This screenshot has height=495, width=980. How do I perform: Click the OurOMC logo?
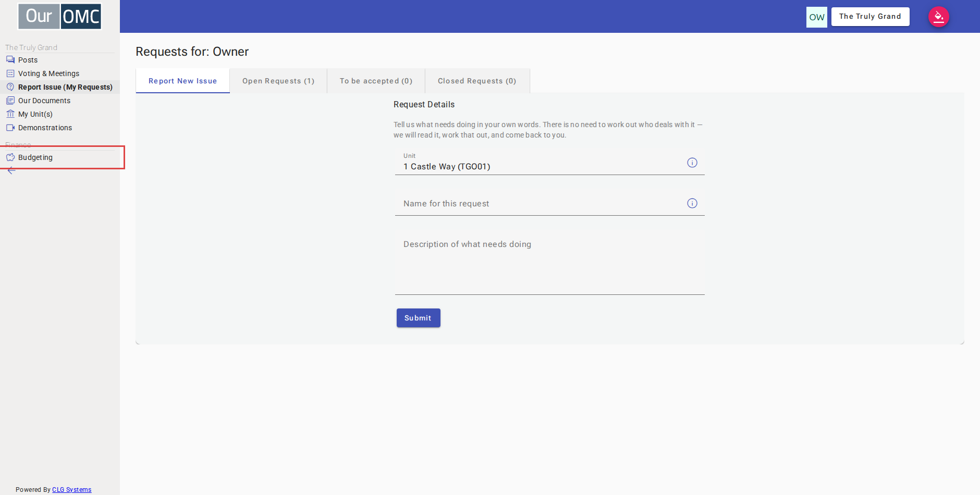pos(60,17)
